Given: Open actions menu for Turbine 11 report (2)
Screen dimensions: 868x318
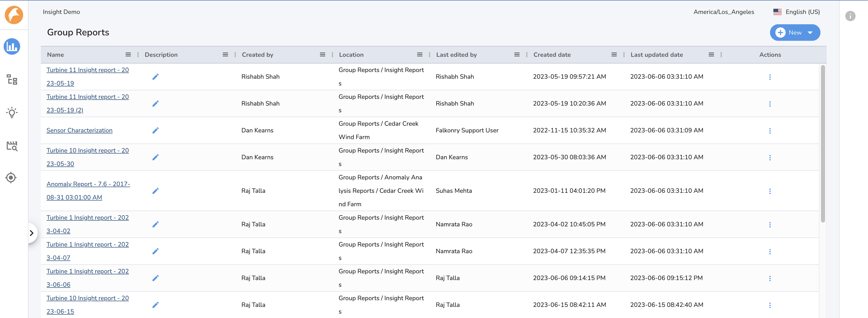Looking at the screenshot, I should click(x=770, y=104).
